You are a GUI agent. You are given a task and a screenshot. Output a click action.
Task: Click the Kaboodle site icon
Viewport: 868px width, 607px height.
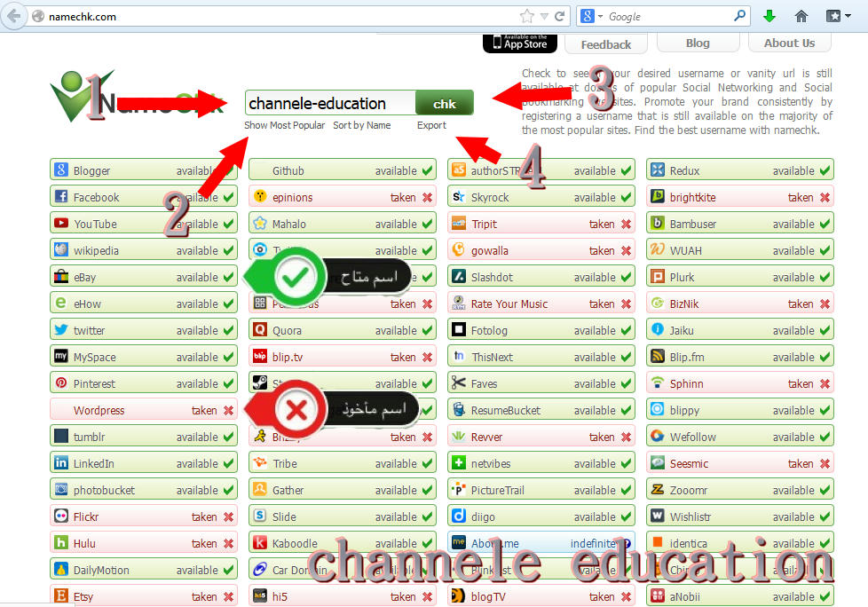(x=260, y=542)
